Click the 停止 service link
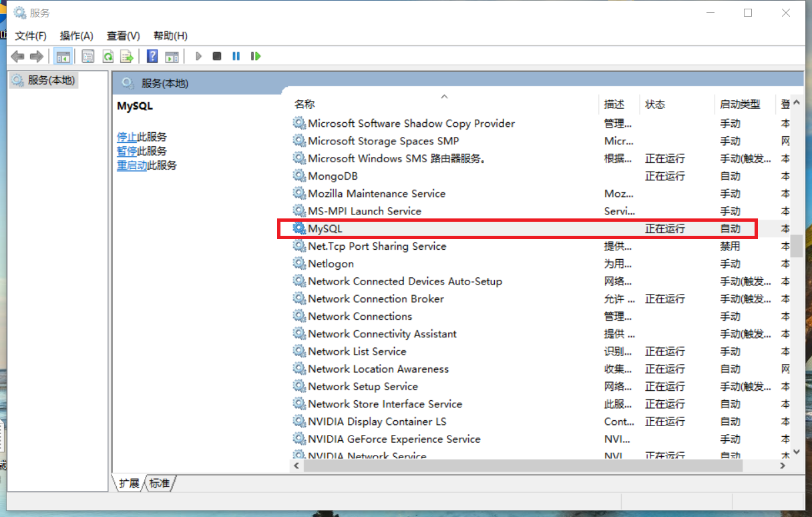 [x=127, y=137]
